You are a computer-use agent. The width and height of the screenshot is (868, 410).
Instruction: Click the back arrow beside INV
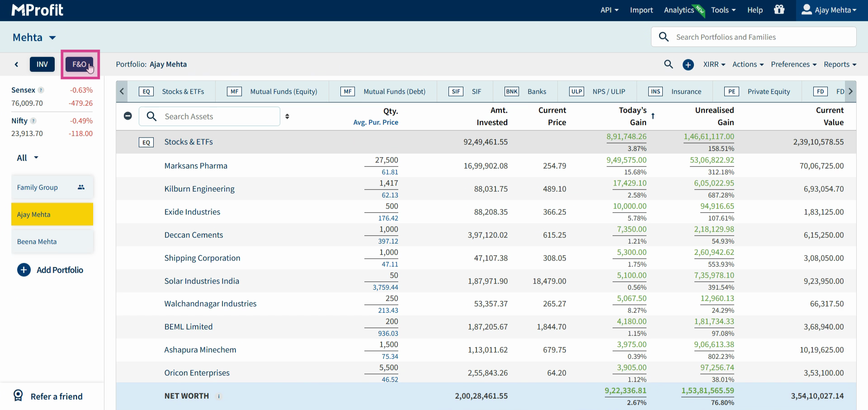click(x=16, y=64)
